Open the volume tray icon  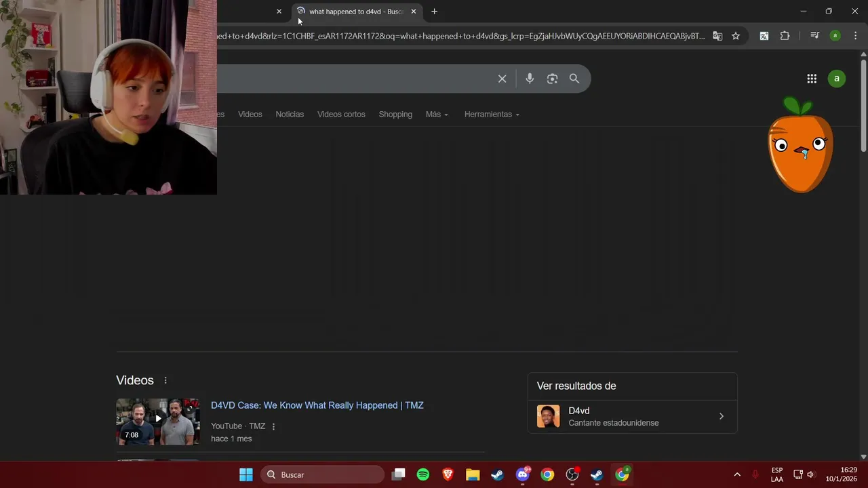click(x=810, y=474)
